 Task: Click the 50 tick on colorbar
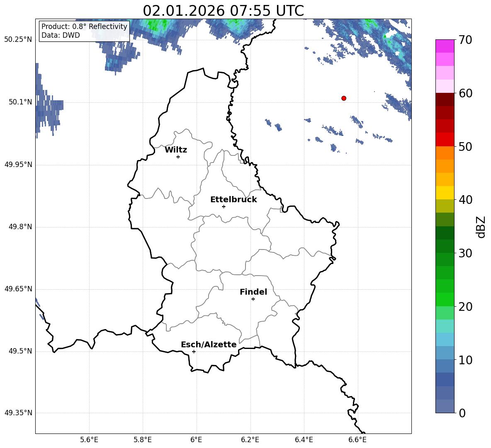click(465, 146)
